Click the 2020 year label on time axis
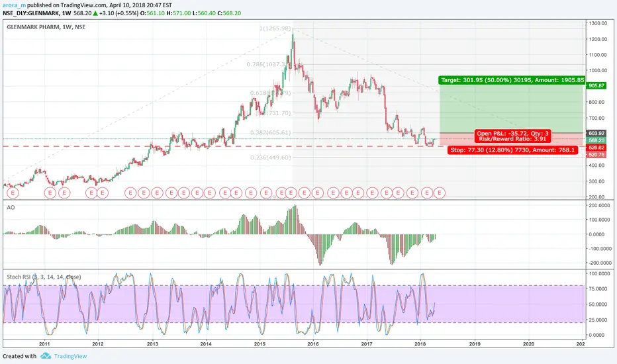 [528, 344]
